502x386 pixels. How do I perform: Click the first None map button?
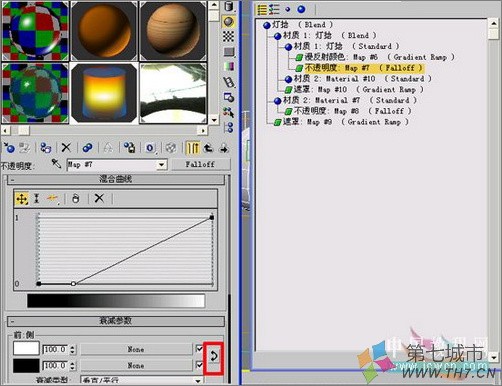coord(136,349)
